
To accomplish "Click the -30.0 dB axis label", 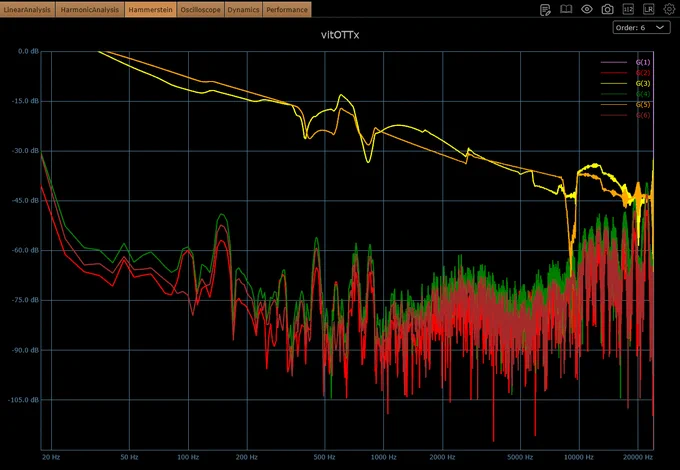I will click(26, 151).
